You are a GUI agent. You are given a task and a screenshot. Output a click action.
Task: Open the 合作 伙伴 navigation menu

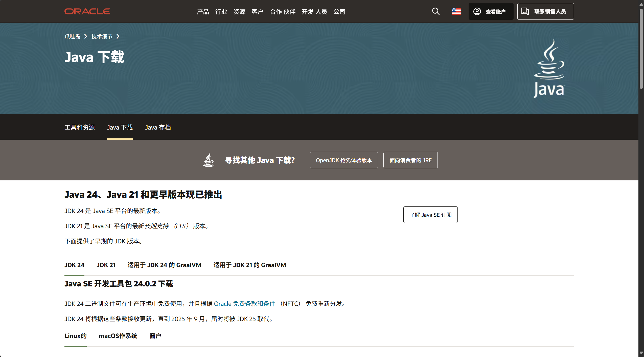(x=283, y=12)
